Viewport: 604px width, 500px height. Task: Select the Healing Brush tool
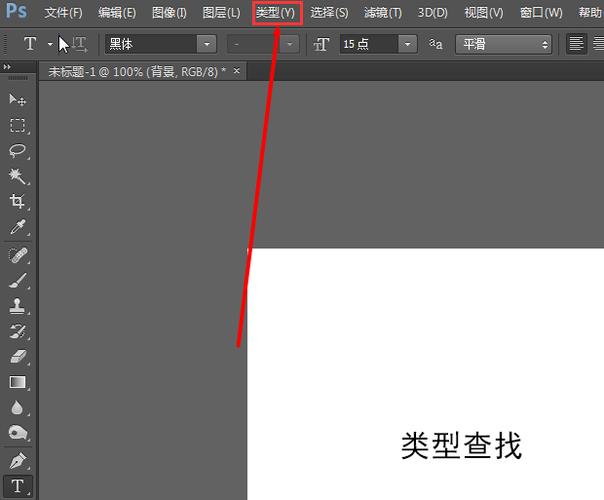(x=17, y=255)
